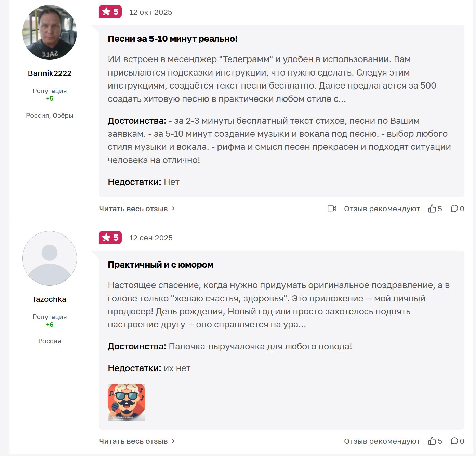Expand full review 'Практичный и с юмором'
The width and height of the screenshot is (476, 456).
tap(137, 441)
